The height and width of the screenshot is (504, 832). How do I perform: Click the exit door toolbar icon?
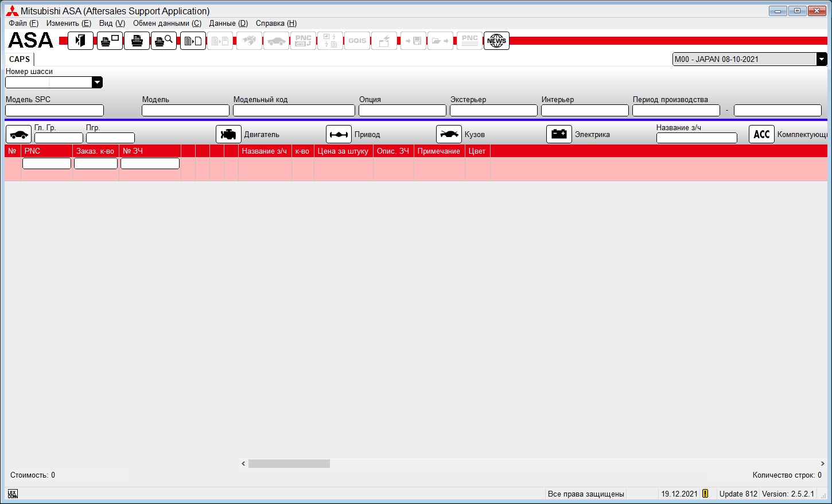click(x=80, y=41)
